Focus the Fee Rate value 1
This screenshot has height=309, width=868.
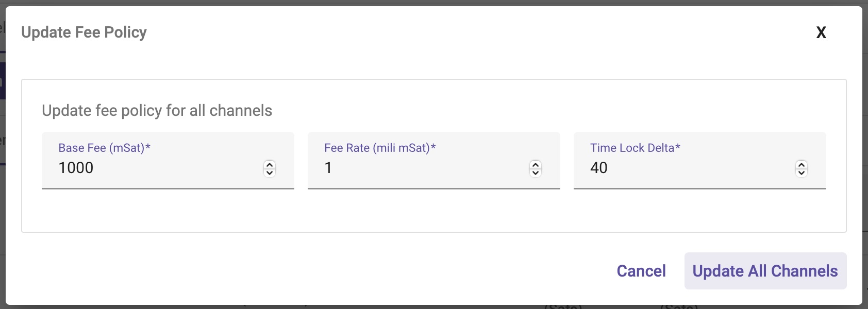coord(328,168)
